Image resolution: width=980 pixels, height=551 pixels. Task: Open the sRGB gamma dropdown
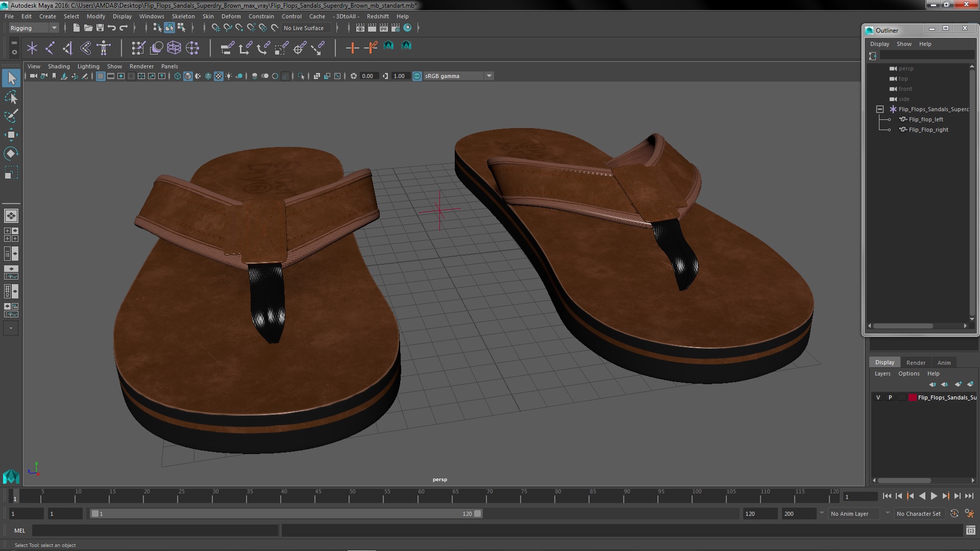489,76
